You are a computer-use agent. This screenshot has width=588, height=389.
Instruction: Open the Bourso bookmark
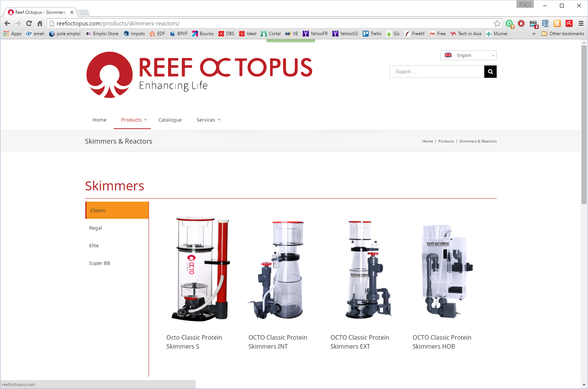tap(203, 34)
